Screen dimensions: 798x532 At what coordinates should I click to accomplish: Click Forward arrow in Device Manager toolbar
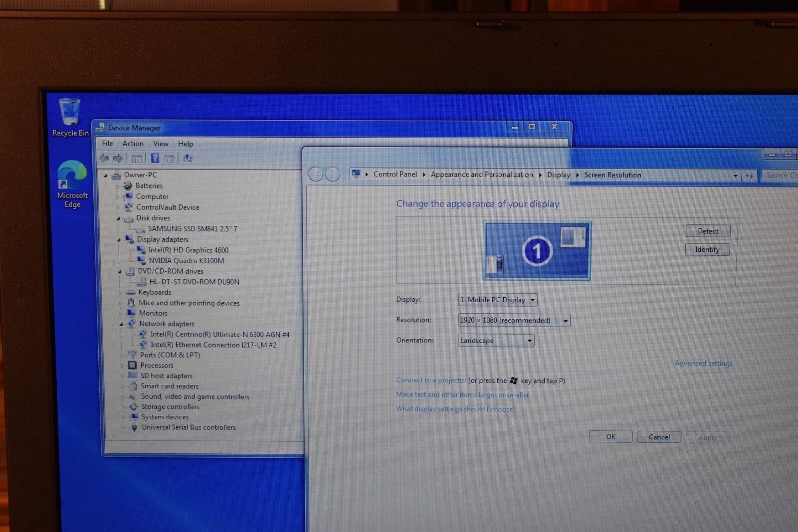118,159
